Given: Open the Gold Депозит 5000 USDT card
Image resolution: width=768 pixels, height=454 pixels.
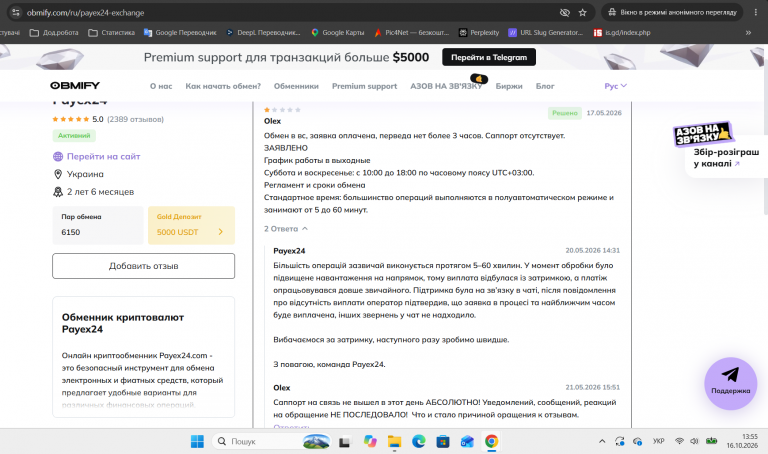Looking at the screenshot, I should click(191, 225).
